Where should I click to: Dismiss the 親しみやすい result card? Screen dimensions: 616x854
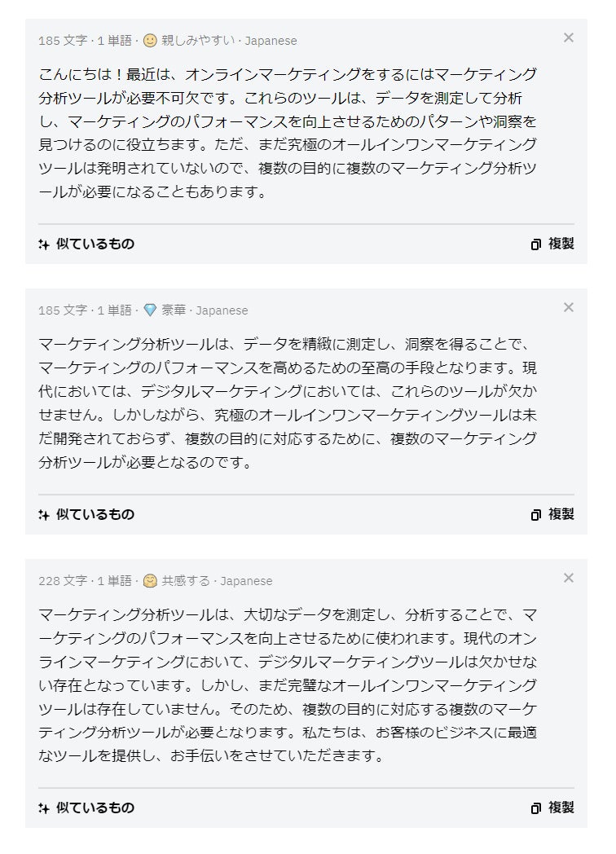click(x=569, y=37)
